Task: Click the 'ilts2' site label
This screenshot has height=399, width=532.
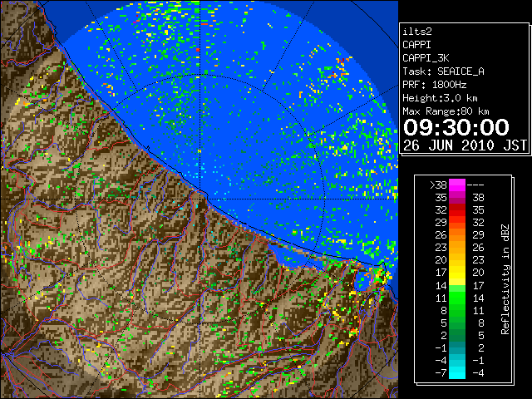Action: pyautogui.click(x=417, y=32)
